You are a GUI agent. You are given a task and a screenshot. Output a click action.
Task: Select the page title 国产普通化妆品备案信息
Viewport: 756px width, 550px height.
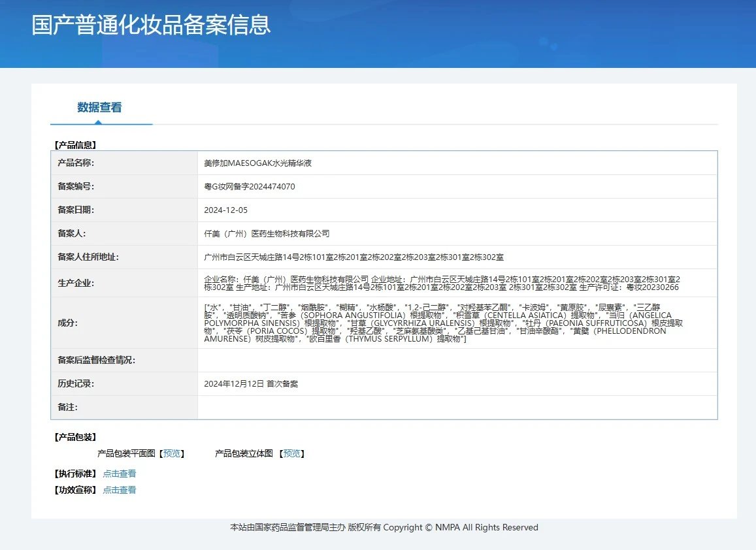point(151,25)
